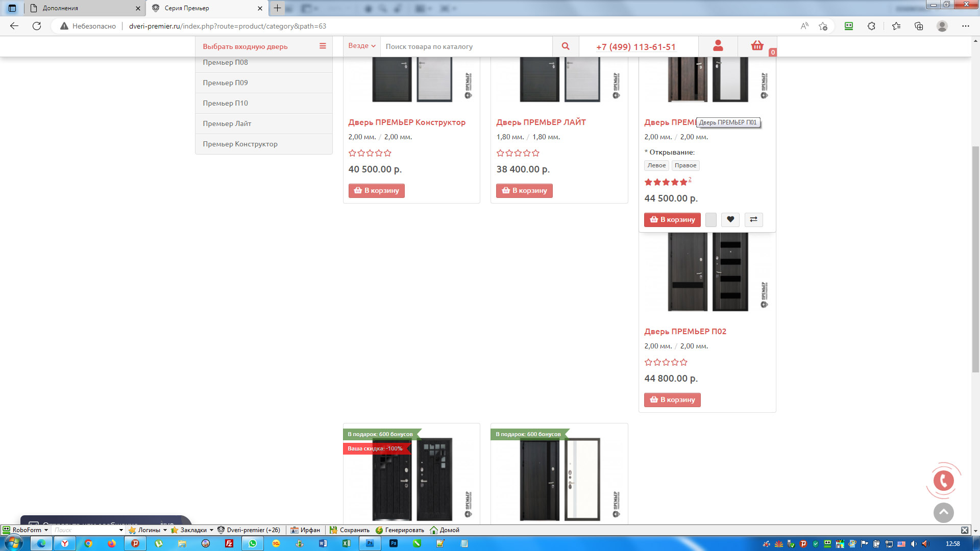This screenshot has height=551, width=980.
Task: Expand the Везде search scope dropdown
Action: (x=361, y=46)
